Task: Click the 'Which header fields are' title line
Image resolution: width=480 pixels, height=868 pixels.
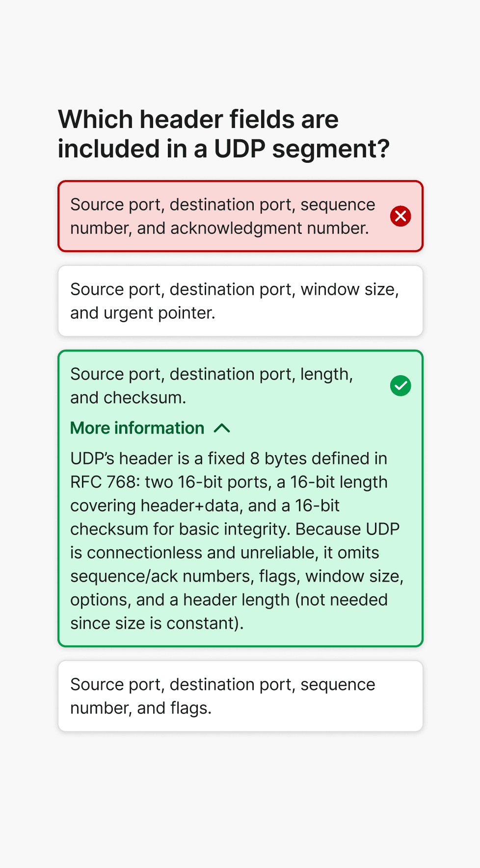Action: click(x=198, y=119)
